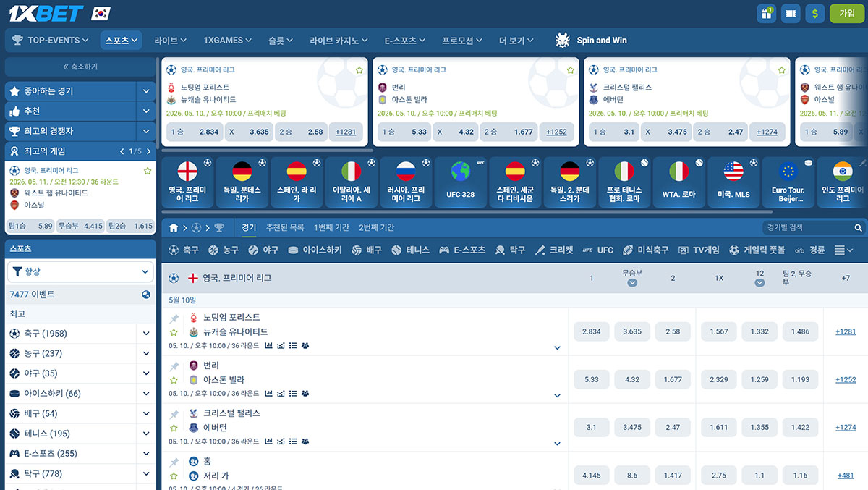Screen dimensions: 868x490
Task: Star the 번리 vs 아스톤 빌라 list row
Action: click(x=174, y=380)
